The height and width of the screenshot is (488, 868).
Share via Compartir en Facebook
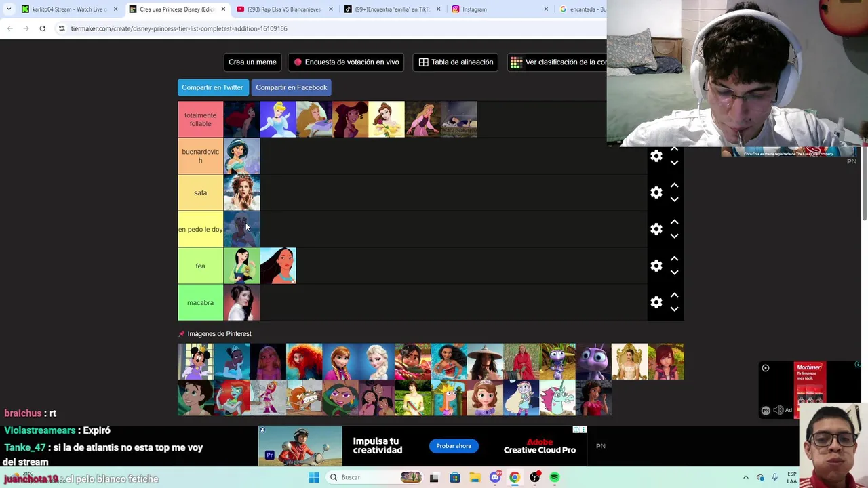(x=291, y=87)
